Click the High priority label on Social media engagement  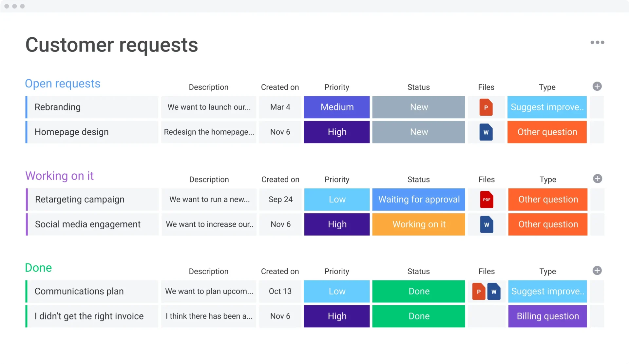337,224
